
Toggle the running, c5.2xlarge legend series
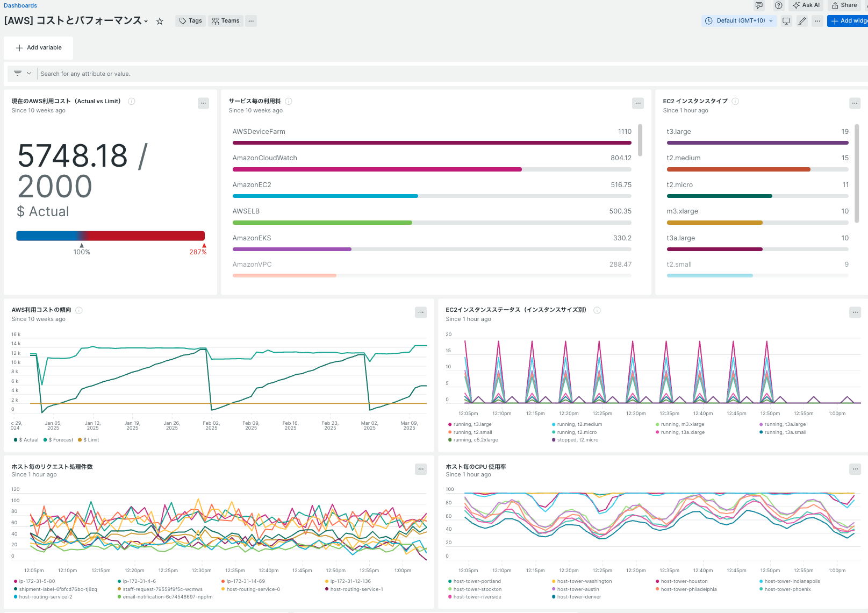(473, 440)
